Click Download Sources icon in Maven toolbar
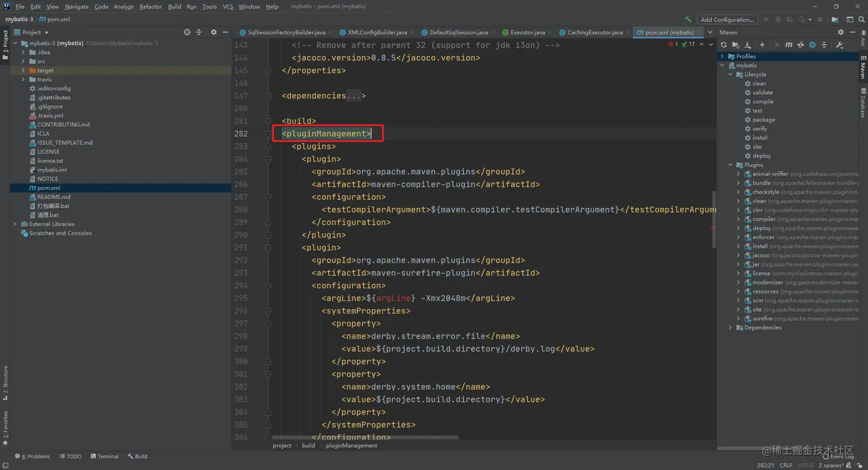The width and height of the screenshot is (868, 470). coord(747,45)
